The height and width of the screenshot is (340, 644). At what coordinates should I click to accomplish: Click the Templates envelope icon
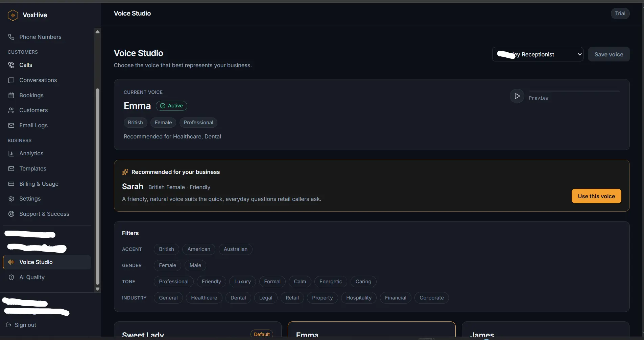(11, 168)
